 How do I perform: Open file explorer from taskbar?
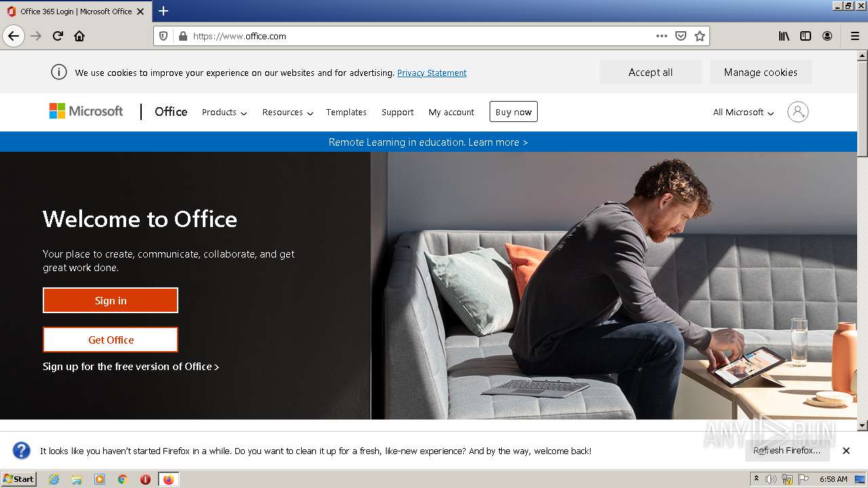[77, 479]
